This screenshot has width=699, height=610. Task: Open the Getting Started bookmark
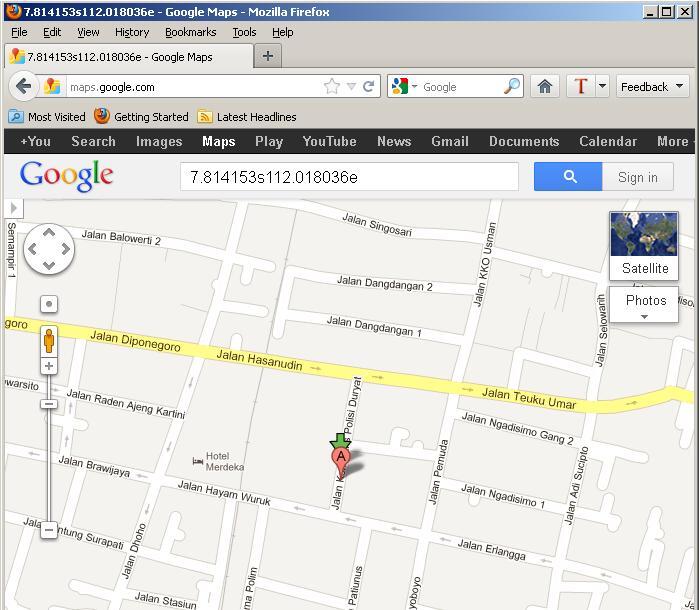tap(141, 117)
